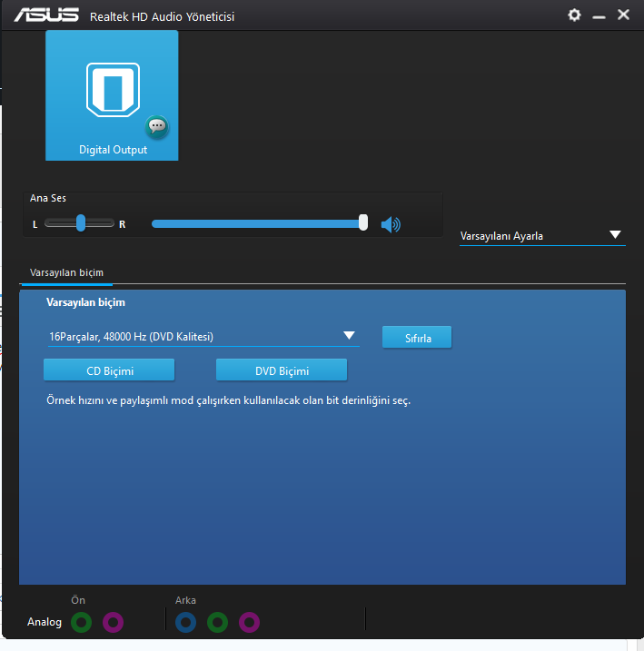The height and width of the screenshot is (651, 644).
Task: Choose the CD Biçimi button
Action: pyautogui.click(x=109, y=370)
